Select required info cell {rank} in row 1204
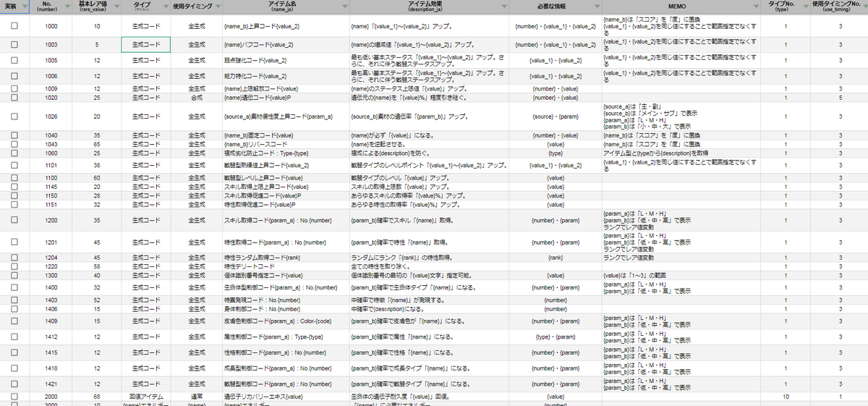 (556, 258)
